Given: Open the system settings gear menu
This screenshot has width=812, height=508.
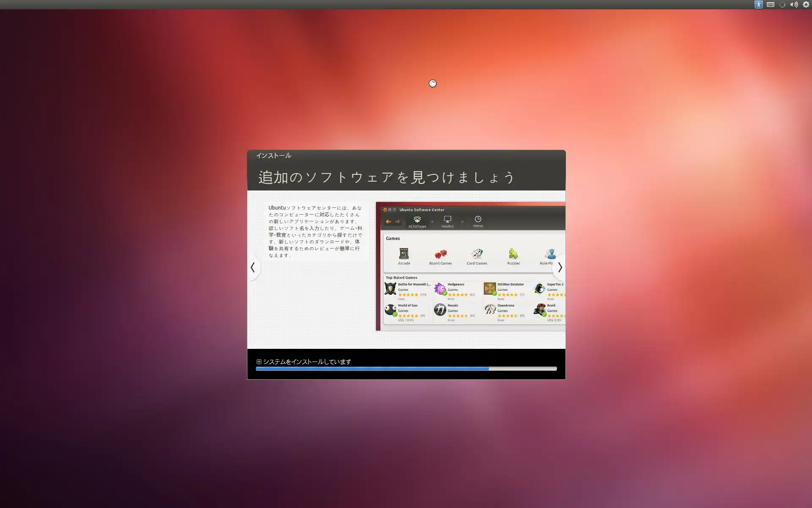Looking at the screenshot, I should [x=806, y=5].
